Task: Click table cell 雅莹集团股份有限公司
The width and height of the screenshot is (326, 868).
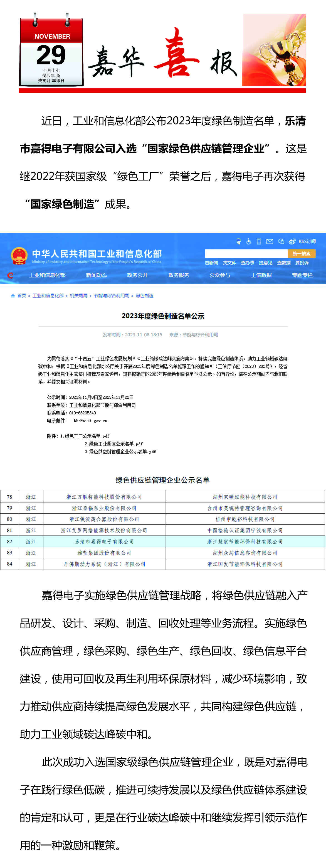Action: pyautogui.click(x=104, y=553)
